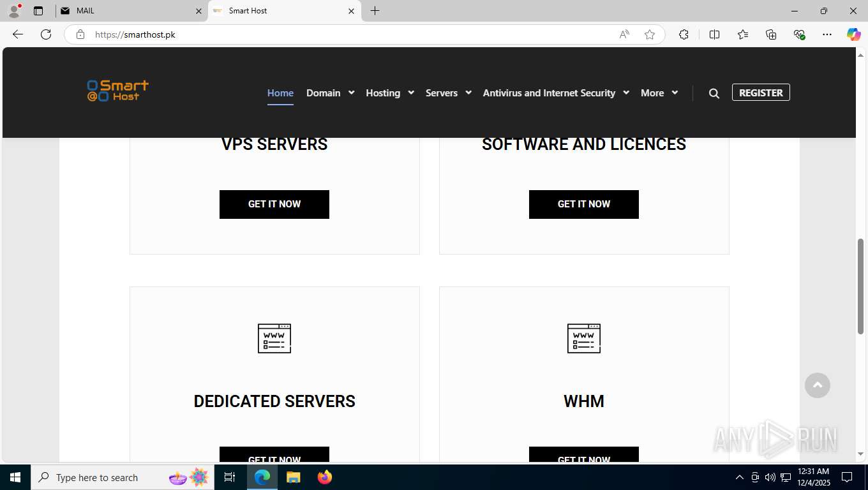Refresh the page with the reload icon

[x=46, y=34]
